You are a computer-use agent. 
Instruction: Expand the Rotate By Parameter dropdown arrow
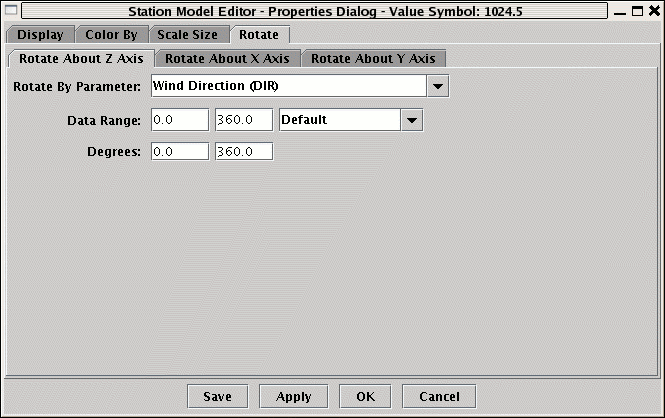click(437, 87)
